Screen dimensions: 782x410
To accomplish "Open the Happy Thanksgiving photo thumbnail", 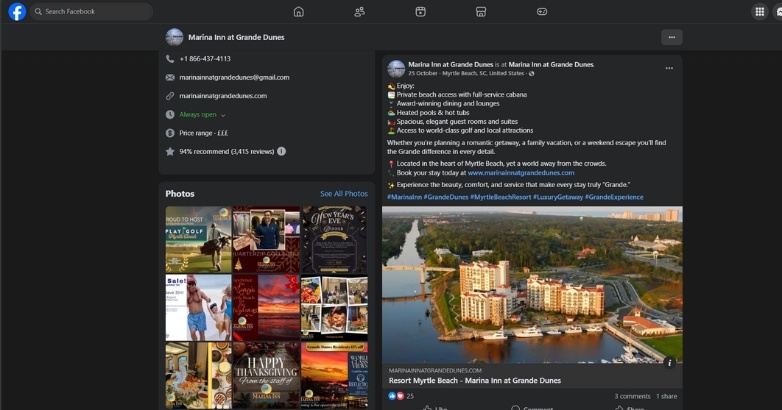I will [x=266, y=375].
